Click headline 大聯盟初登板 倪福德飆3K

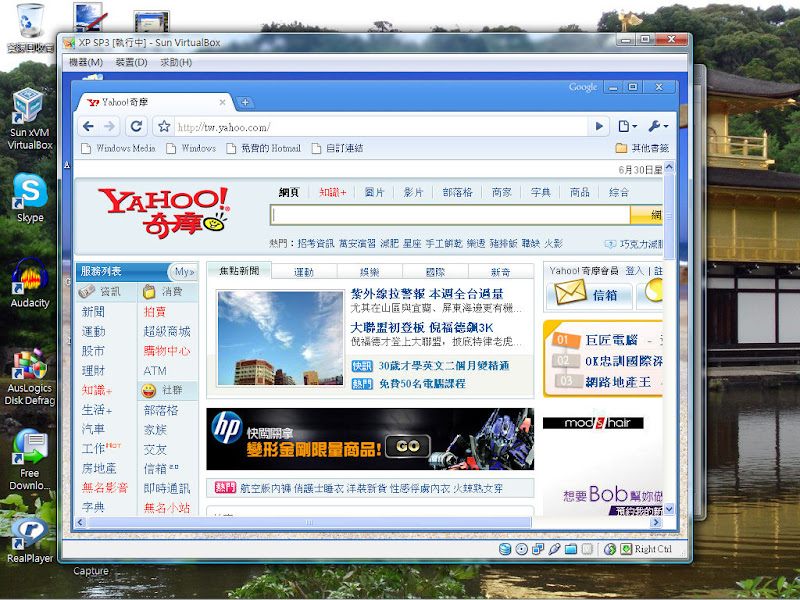tap(422, 328)
